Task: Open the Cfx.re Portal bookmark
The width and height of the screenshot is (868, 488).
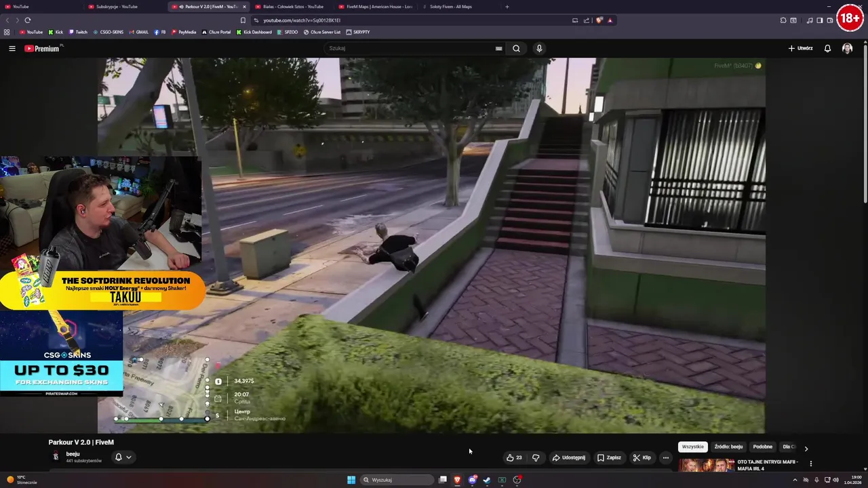Action: point(216,32)
